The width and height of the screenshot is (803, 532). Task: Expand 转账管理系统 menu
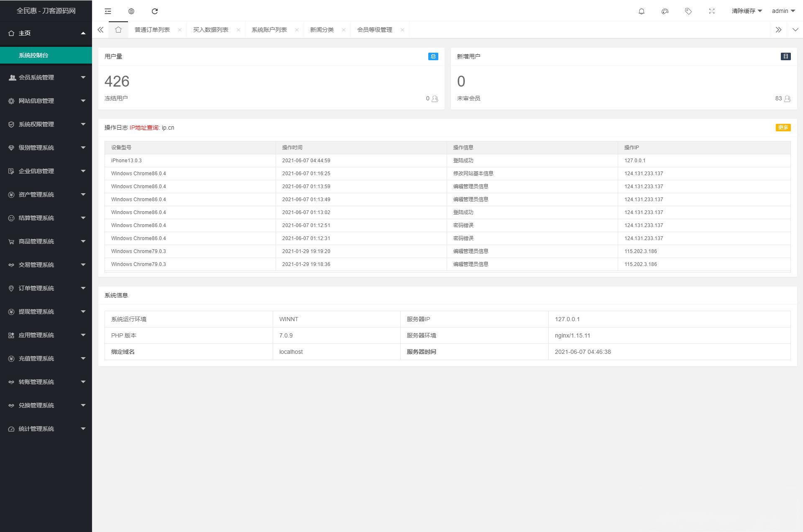click(x=46, y=382)
